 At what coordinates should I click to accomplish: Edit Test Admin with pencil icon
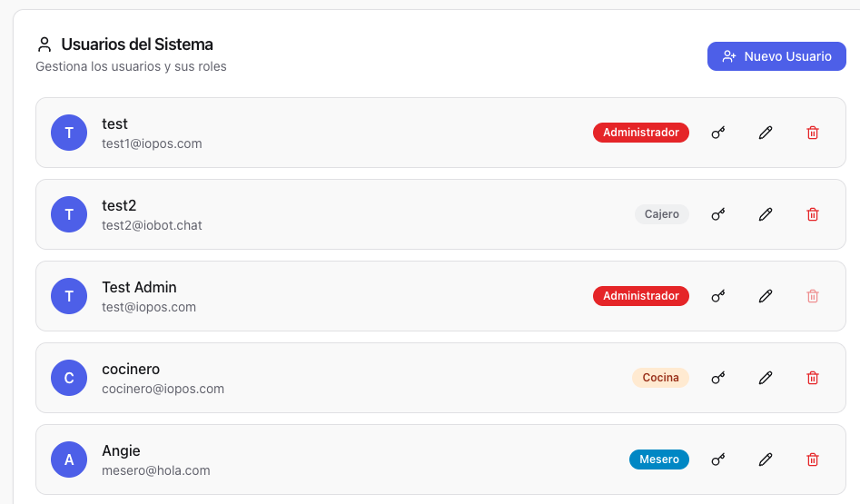766,296
